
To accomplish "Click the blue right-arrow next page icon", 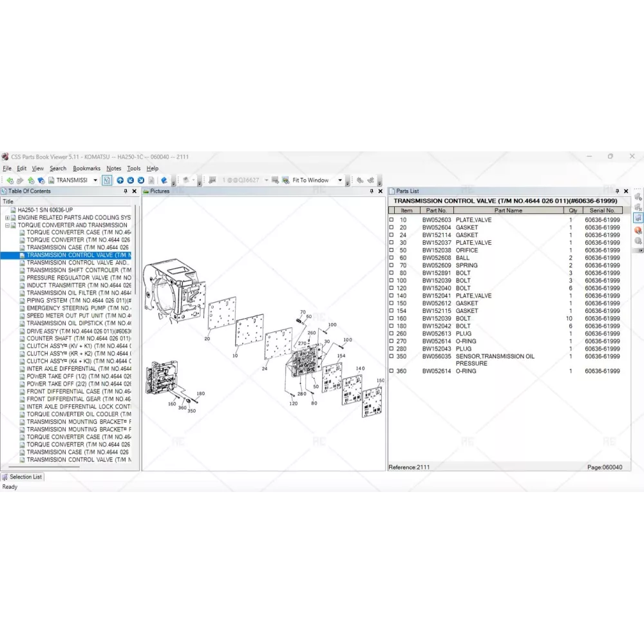I will coord(141,180).
